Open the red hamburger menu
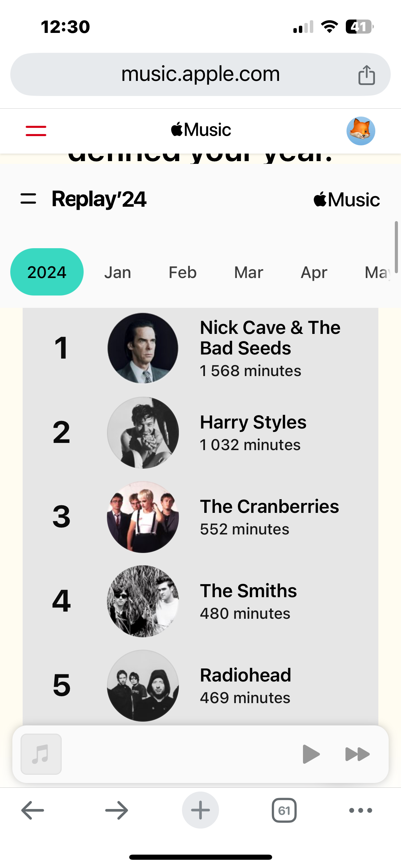 coord(36,131)
